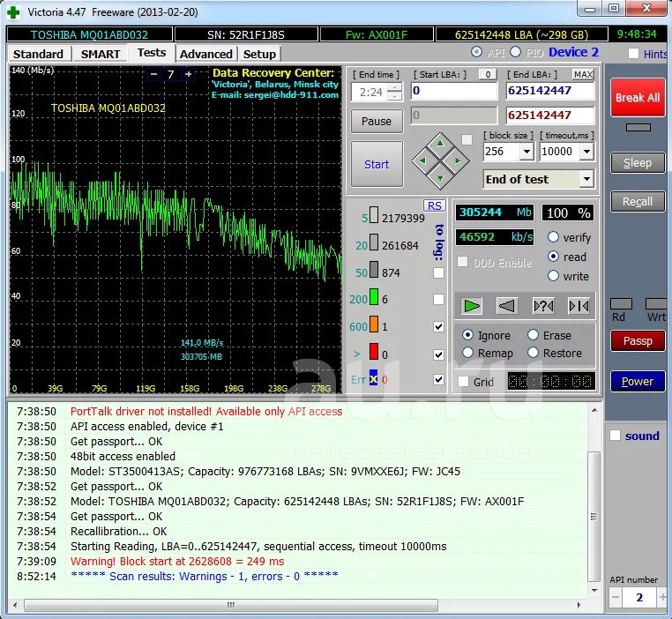
Task: Open the Setup tab
Action: click(259, 54)
